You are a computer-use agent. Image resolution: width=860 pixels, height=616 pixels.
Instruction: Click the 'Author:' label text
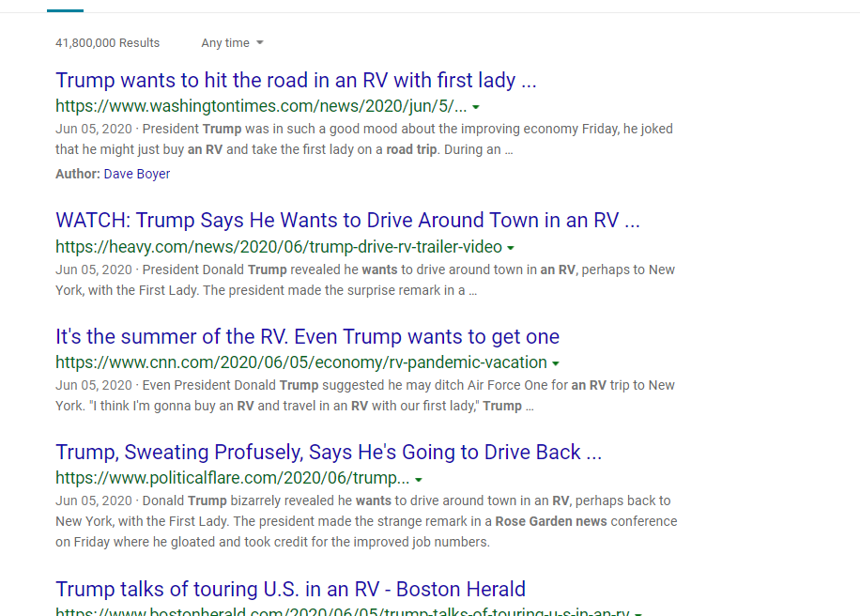tap(78, 174)
